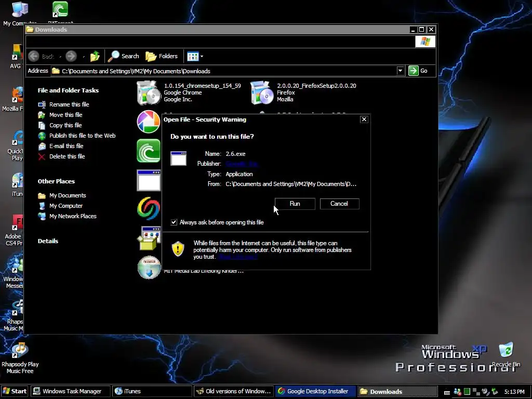Select the blank window 2.6.exe file icon

(149, 180)
